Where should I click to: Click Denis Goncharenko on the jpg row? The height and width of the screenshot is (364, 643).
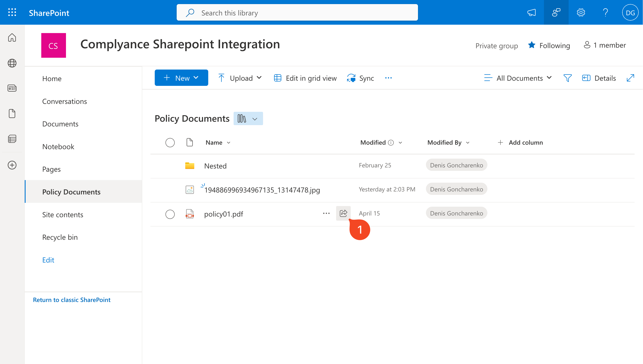tap(456, 189)
